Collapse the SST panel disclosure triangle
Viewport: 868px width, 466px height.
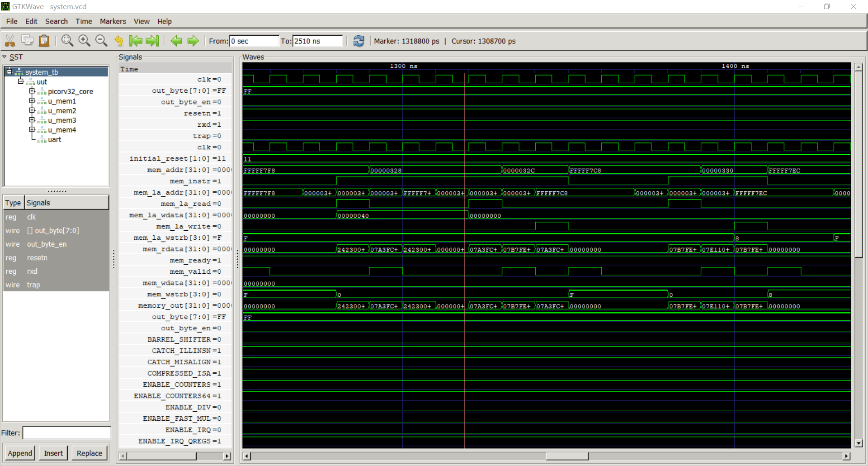[x=5, y=57]
